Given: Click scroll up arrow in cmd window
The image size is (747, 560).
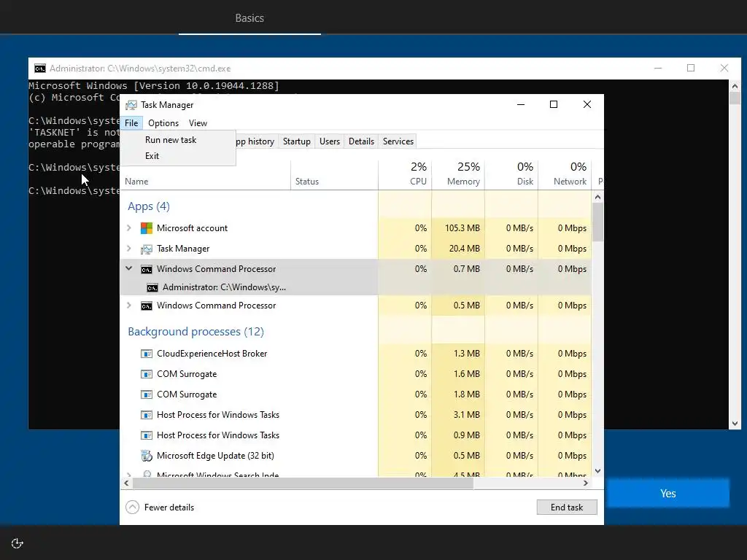Looking at the screenshot, I should tap(735, 86).
